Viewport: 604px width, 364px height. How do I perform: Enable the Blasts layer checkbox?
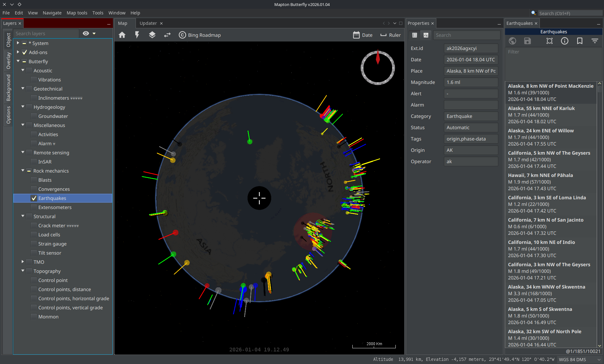point(34,180)
